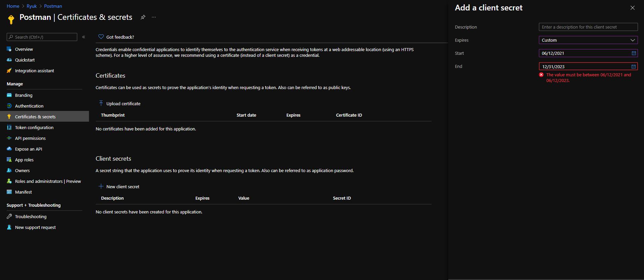Click certificates Expires column header
Image resolution: width=644 pixels, height=280 pixels.
tap(293, 115)
